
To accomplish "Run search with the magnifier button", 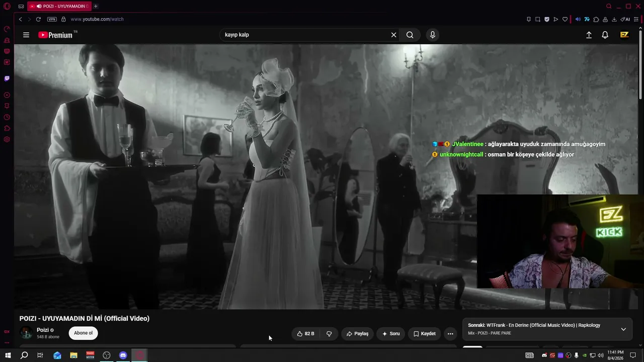I will [x=410, y=35].
